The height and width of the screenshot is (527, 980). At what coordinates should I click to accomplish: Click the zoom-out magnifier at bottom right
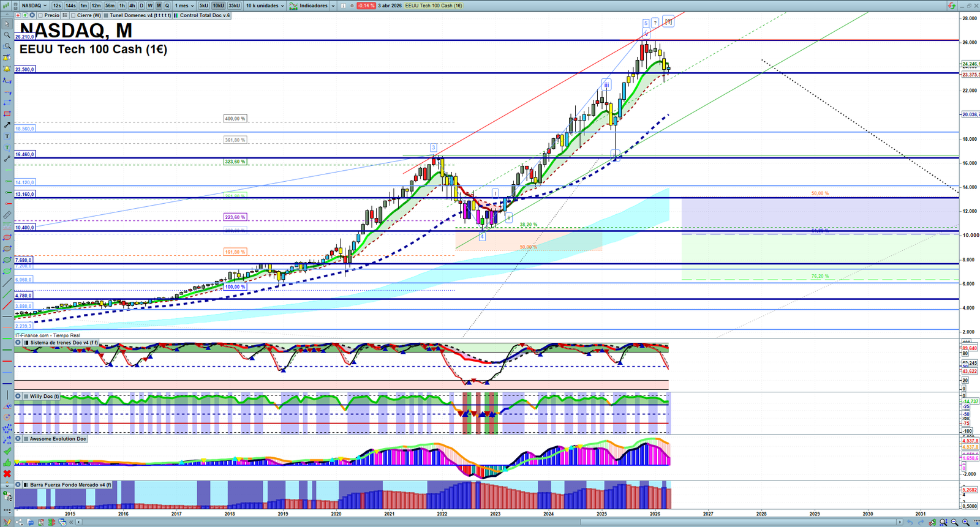(955, 522)
